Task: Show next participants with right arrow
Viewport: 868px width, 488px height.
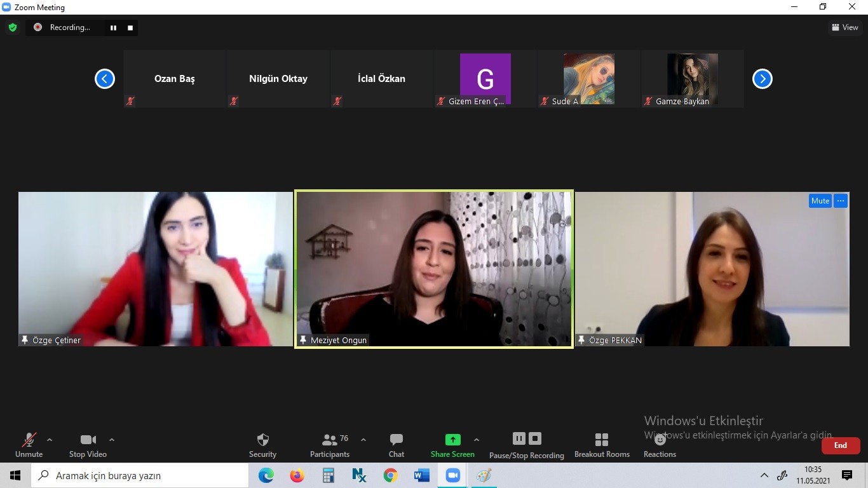Action: click(x=763, y=79)
